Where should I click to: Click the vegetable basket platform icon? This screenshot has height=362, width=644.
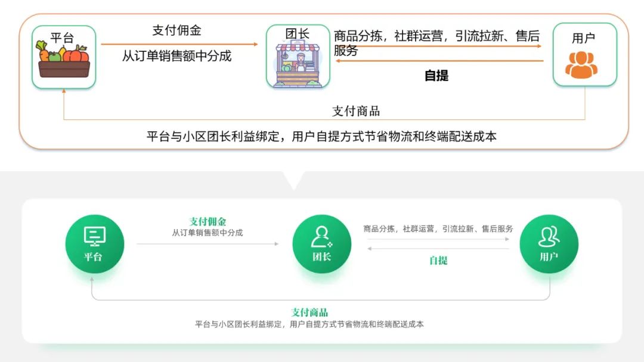point(63,59)
